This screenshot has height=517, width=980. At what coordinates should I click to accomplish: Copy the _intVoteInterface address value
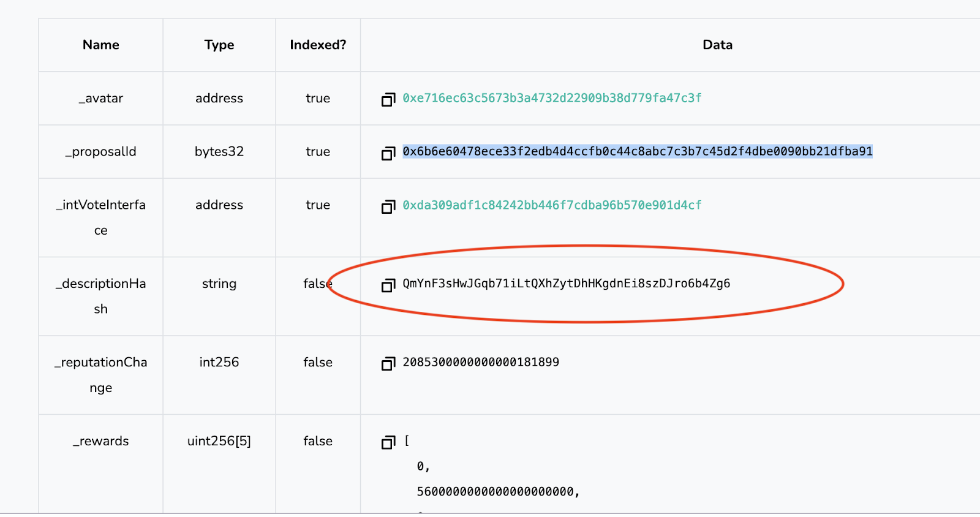tap(388, 206)
